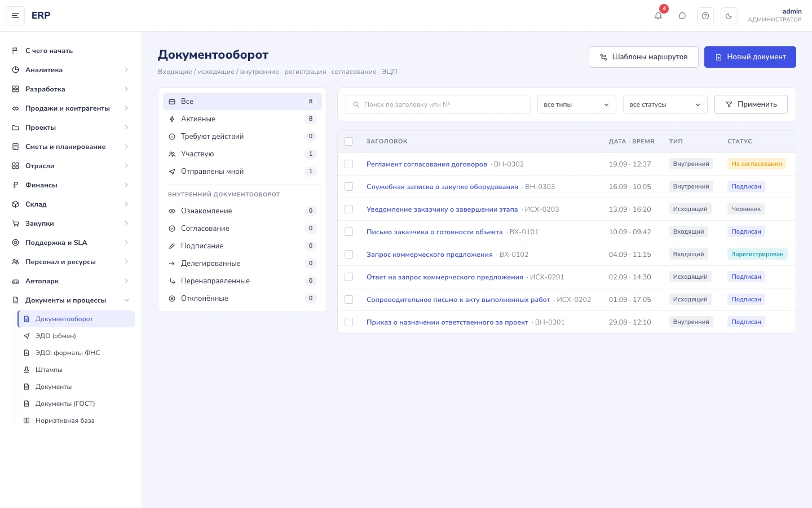The width and height of the screenshot is (812, 508).
Task: Click the Ознакомление eye icon
Action: (x=172, y=211)
